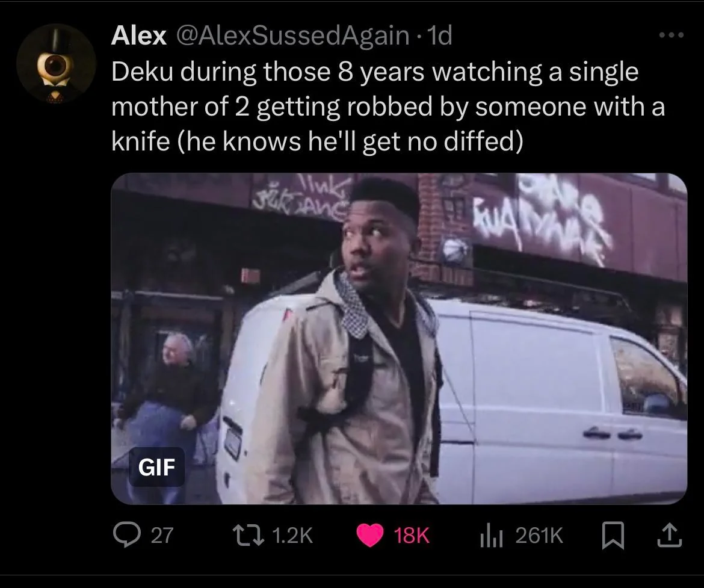
Task: Open the GIF of the man near the van
Action: point(399,339)
